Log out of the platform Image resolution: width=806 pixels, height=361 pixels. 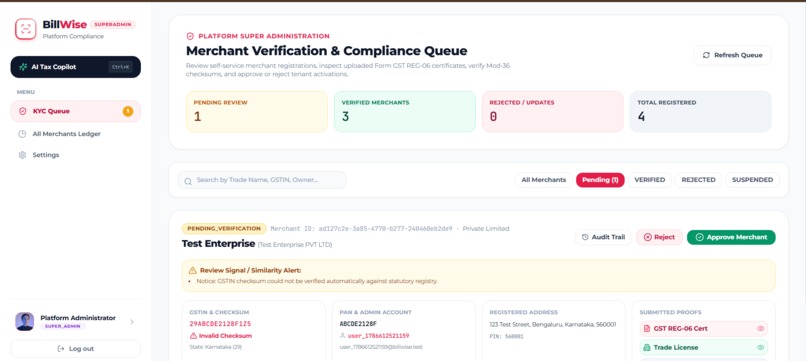(x=76, y=349)
